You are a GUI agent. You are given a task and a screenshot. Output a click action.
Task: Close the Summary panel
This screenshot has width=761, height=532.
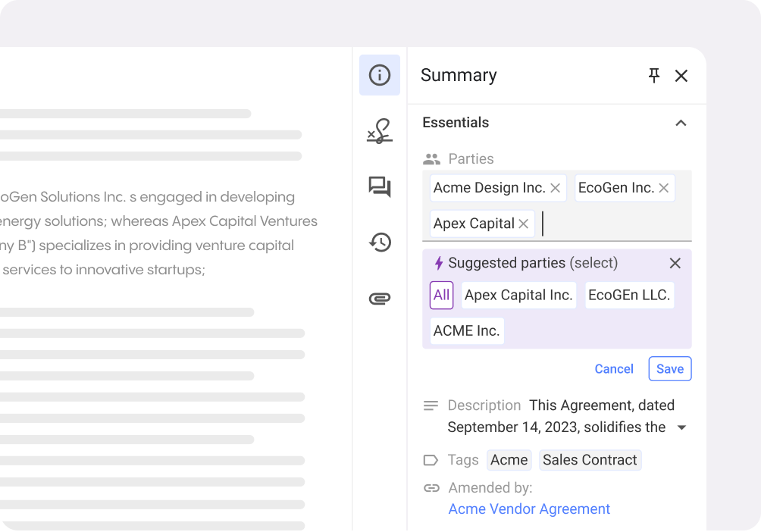click(681, 76)
